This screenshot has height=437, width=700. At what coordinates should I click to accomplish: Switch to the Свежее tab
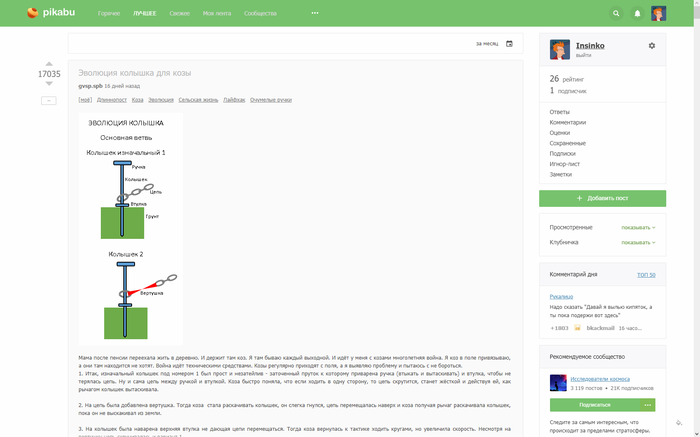[179, 14]
